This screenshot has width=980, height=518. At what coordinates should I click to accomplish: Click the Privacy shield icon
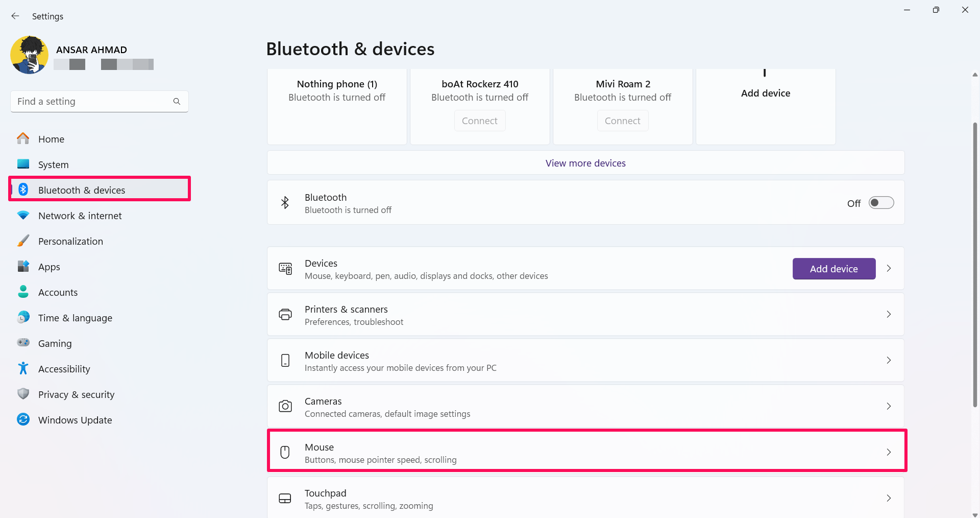point(23,394)
